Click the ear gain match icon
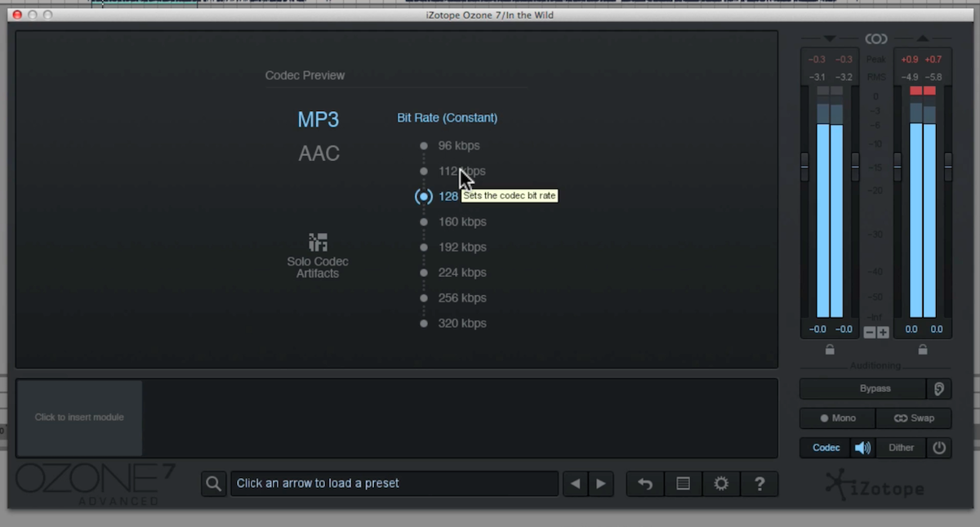The height and width of the screenshot is (527, 980). 939,389
